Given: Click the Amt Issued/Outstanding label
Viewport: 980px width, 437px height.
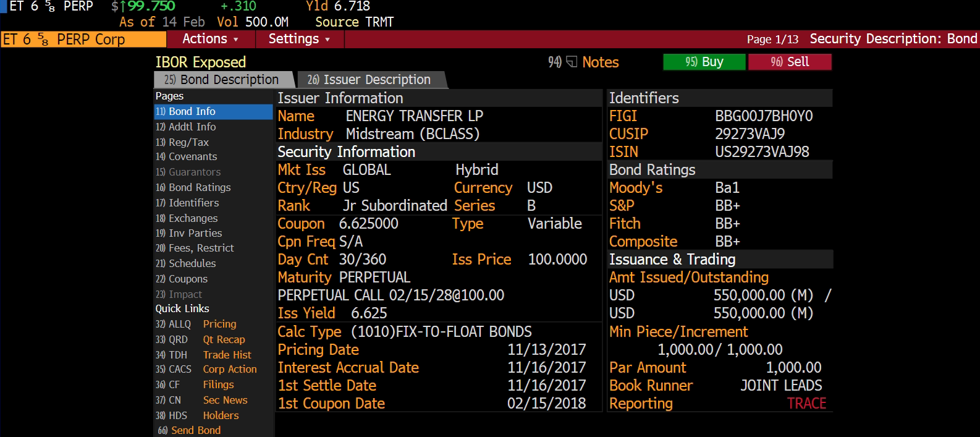Looking at the screenshot, I should (x=689, y=278).
